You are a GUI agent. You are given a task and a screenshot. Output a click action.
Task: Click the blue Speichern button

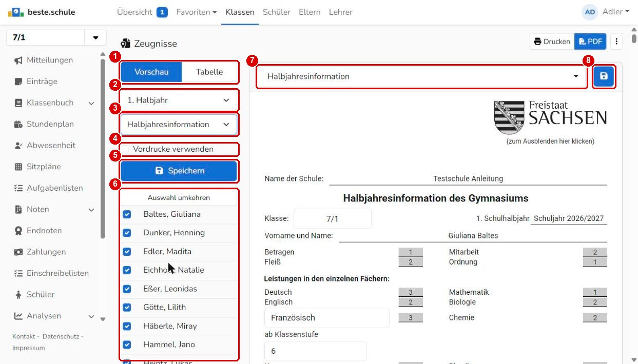coord(179,171)
